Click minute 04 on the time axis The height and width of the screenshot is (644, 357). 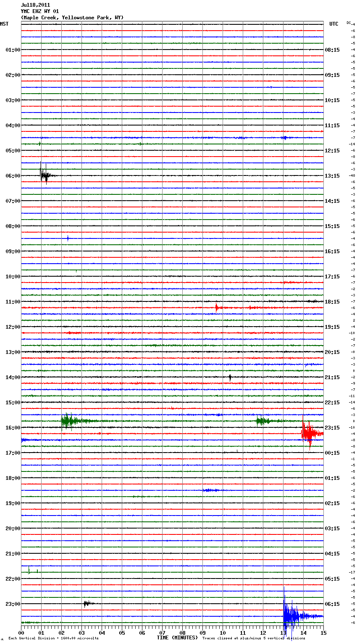(x=102, y=633)
